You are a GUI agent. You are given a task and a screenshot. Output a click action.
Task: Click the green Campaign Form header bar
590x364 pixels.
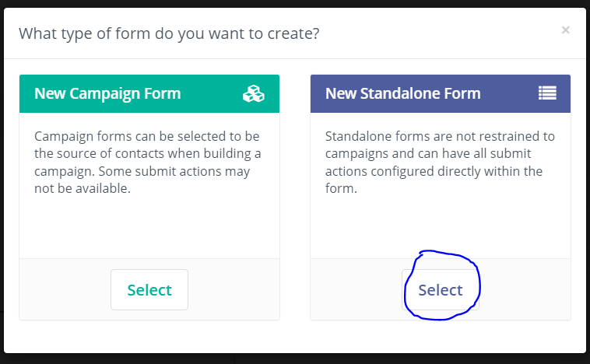coord(149,93)
